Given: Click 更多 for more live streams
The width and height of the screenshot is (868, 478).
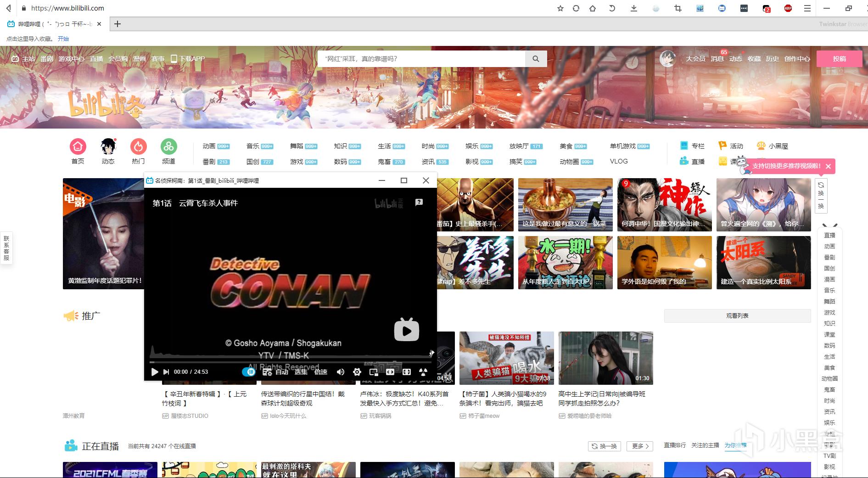Looking at the screenshot, I should pos(640,446).
